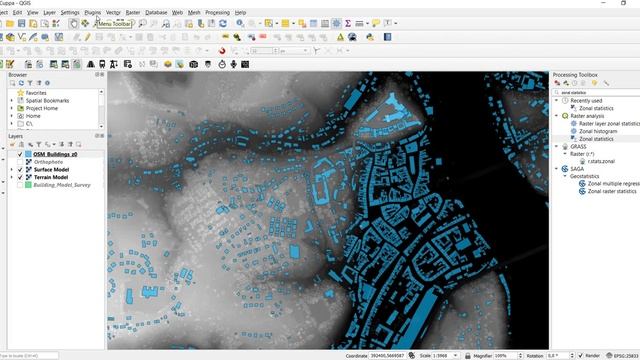Expand the Home browser node
The height and width of the screenshot is (360, 640).
(x=12, y=116)
